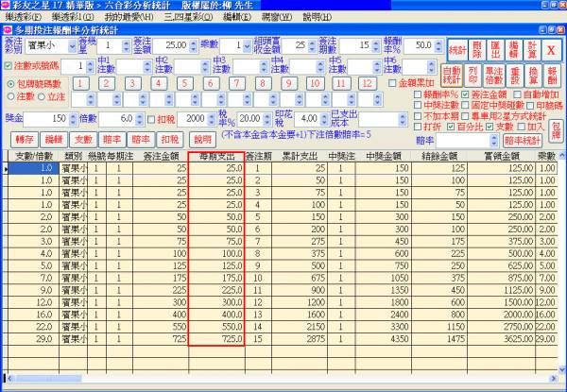Run 自動統計 auto statistics
The width and height of the screenshot is (567, 392).
pos(452,75)
